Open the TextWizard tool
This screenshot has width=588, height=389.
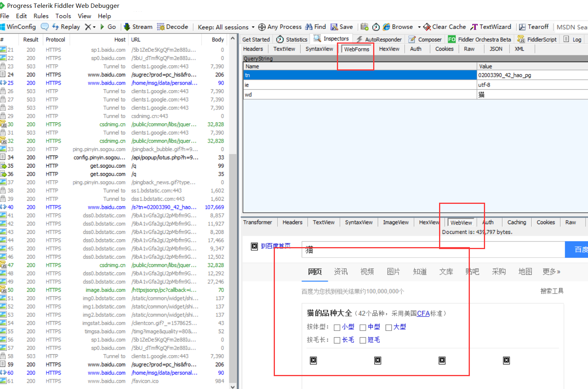491,27
